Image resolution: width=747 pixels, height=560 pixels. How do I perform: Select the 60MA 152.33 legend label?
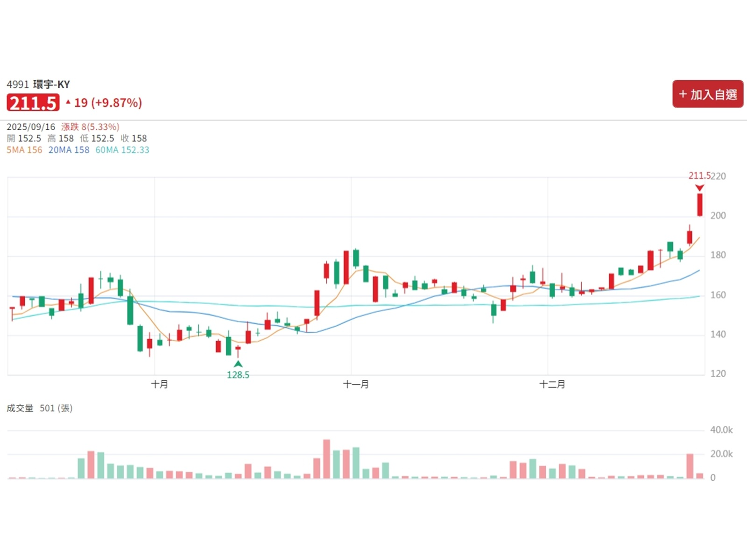(122, 150)
